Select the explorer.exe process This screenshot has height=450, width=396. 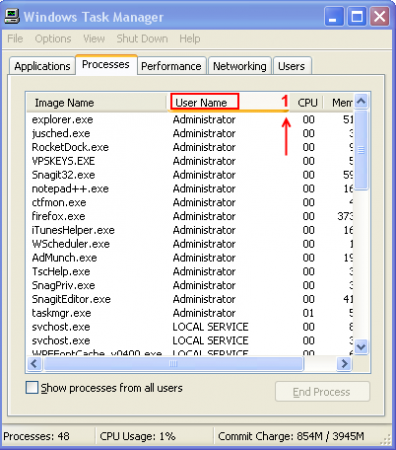point(190,119)
